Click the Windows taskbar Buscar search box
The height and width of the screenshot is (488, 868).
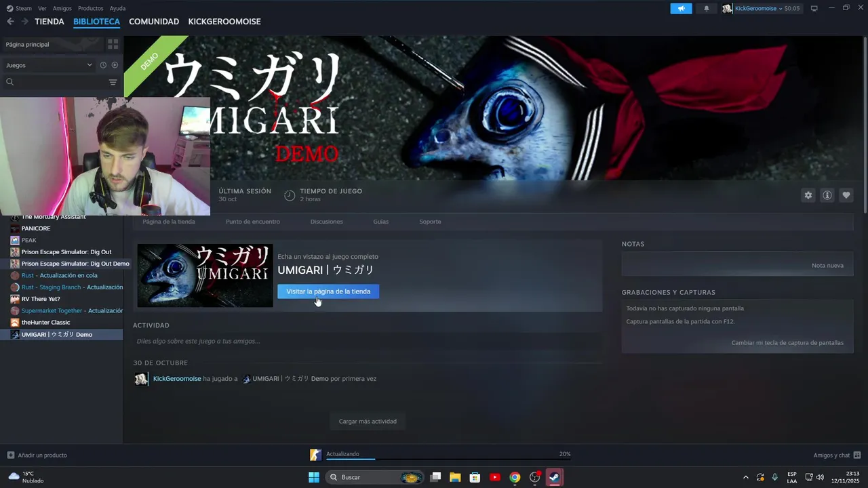click(374, 477)
